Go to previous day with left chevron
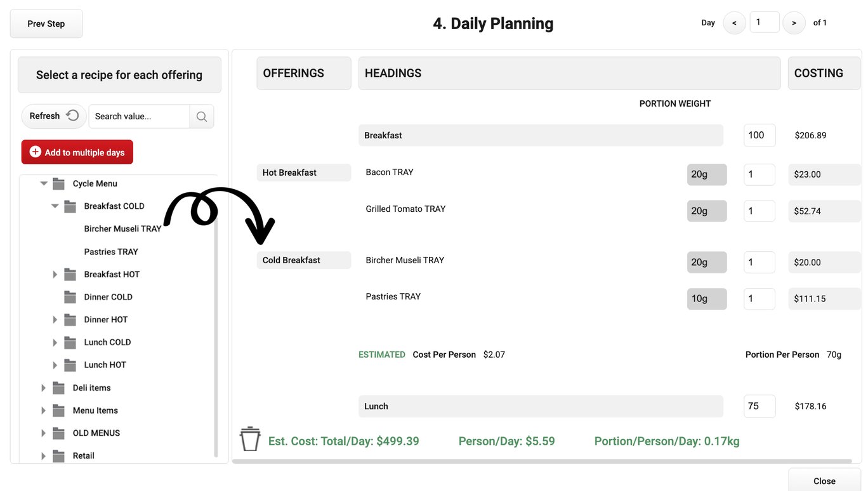Image resolution: width=868 pixels, height=491 pixels. (x=734, y=22)
